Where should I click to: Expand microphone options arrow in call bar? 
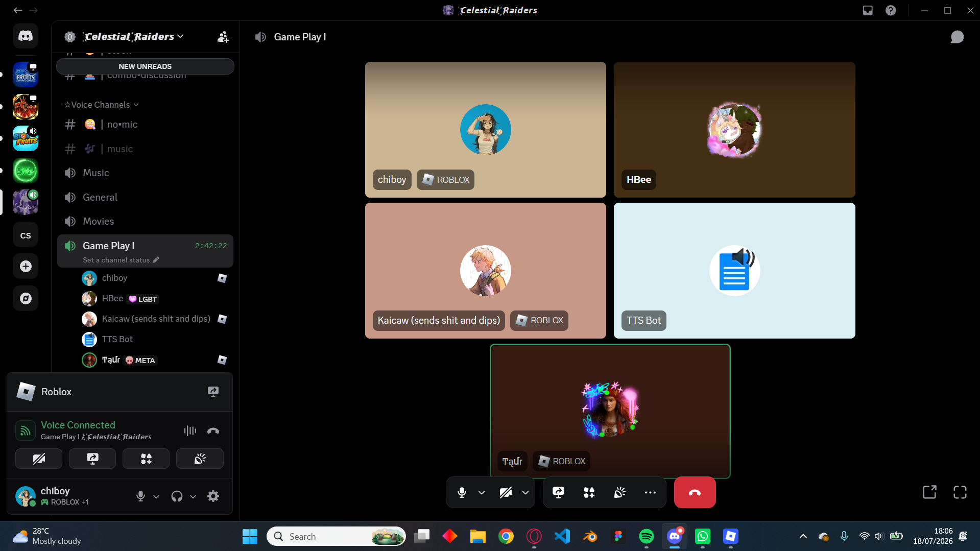tap(482, 492)
